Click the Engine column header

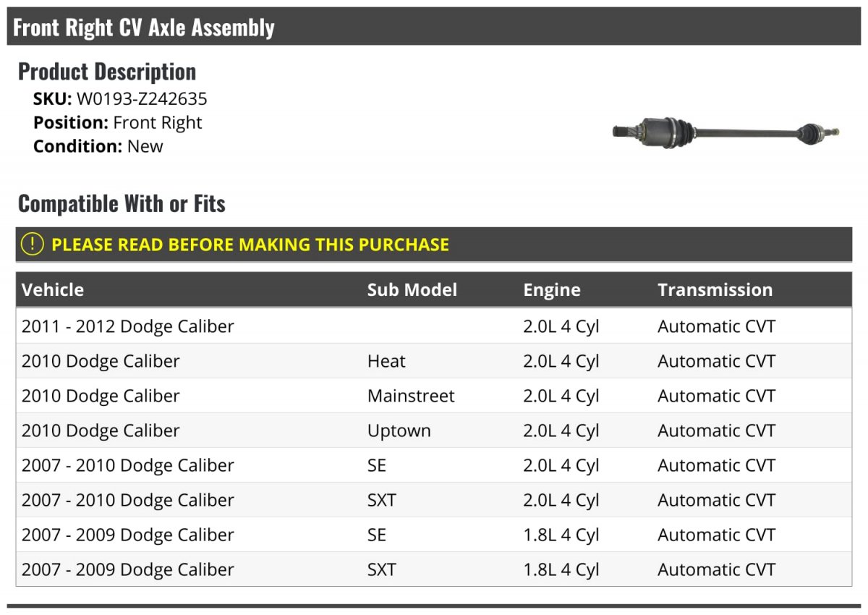[x=551, y=290]
